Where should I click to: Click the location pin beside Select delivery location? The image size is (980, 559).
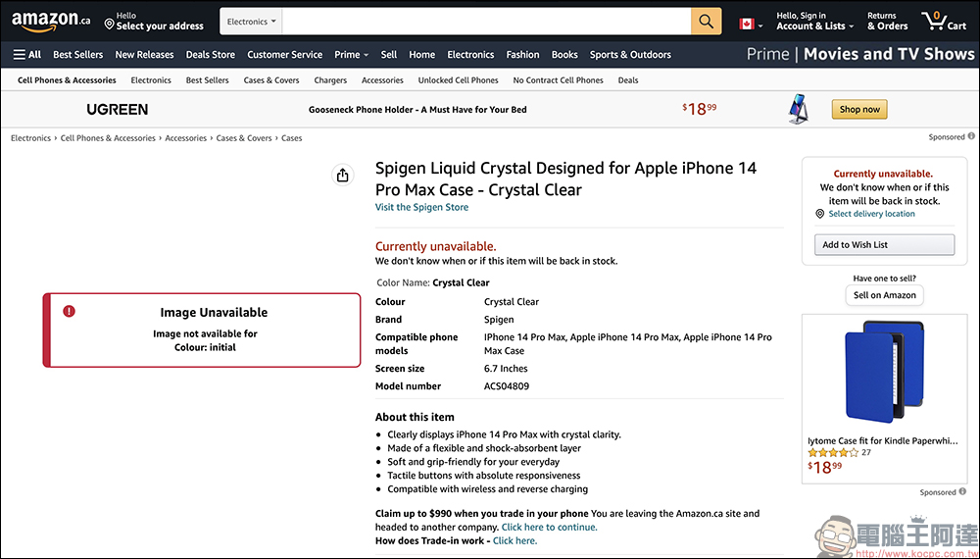(x=820, y=214)
